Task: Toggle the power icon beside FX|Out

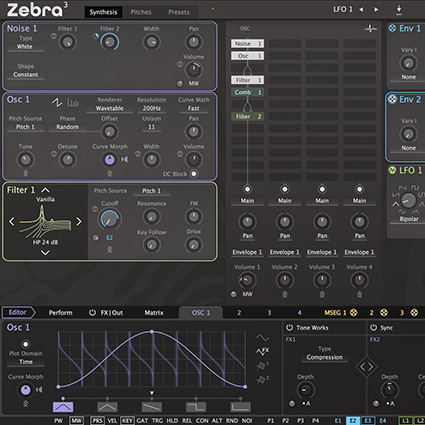Action: pyautogui.click(x=92, y=313)
